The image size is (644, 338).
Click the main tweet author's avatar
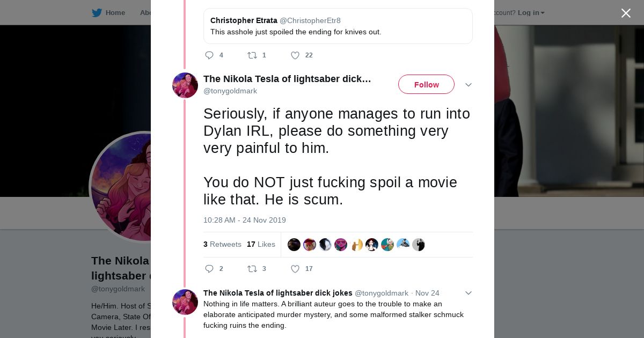coord(185,85)
